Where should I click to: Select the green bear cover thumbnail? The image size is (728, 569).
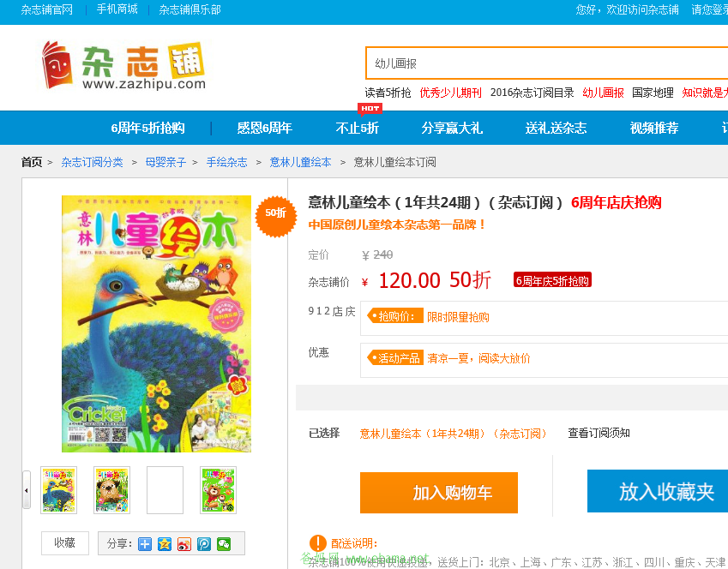218,490
